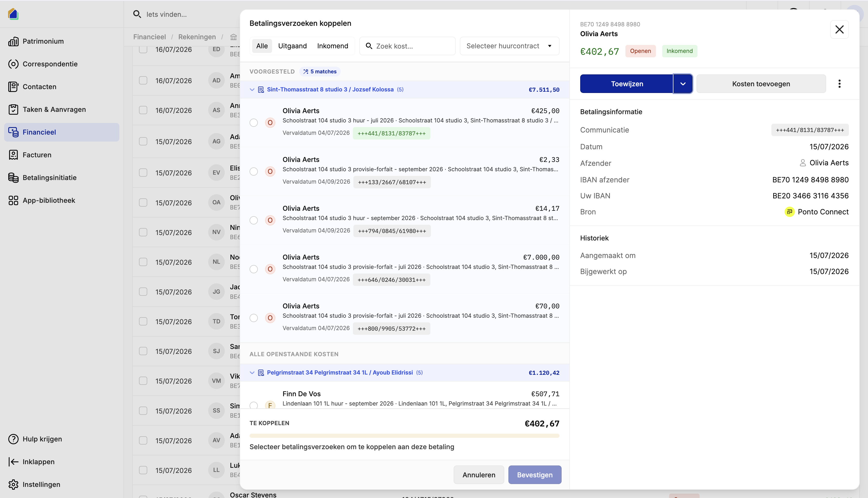Select the €7.000,00 payment request radio

254,269
